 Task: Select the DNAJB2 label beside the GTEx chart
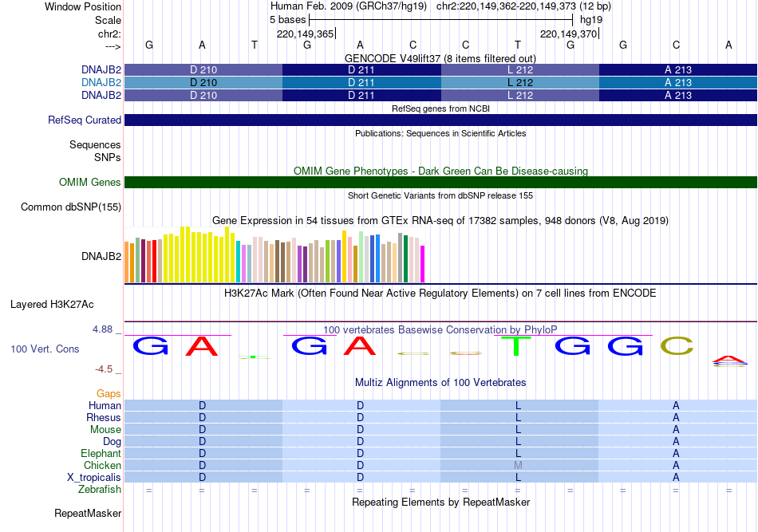101,256
